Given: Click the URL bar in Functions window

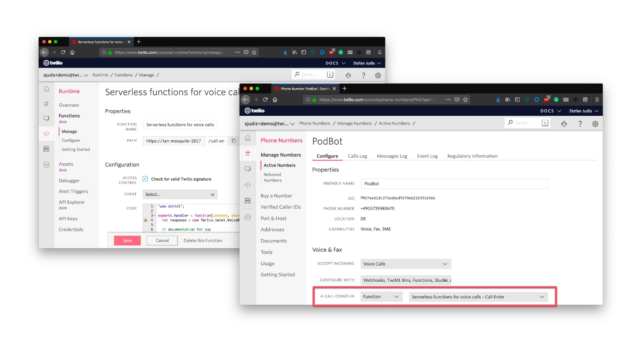Looking at the screenshot, I should (179, 52).
